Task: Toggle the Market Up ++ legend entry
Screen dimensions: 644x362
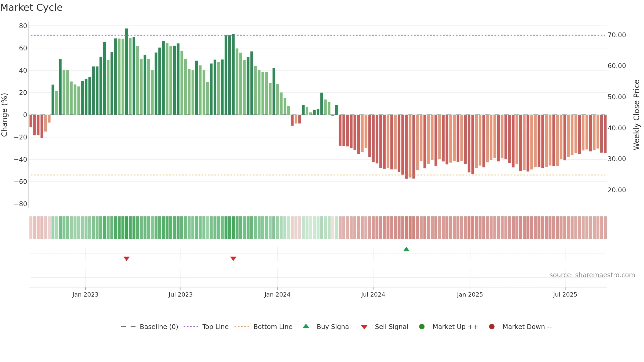Action: click(x=448, y=327)
